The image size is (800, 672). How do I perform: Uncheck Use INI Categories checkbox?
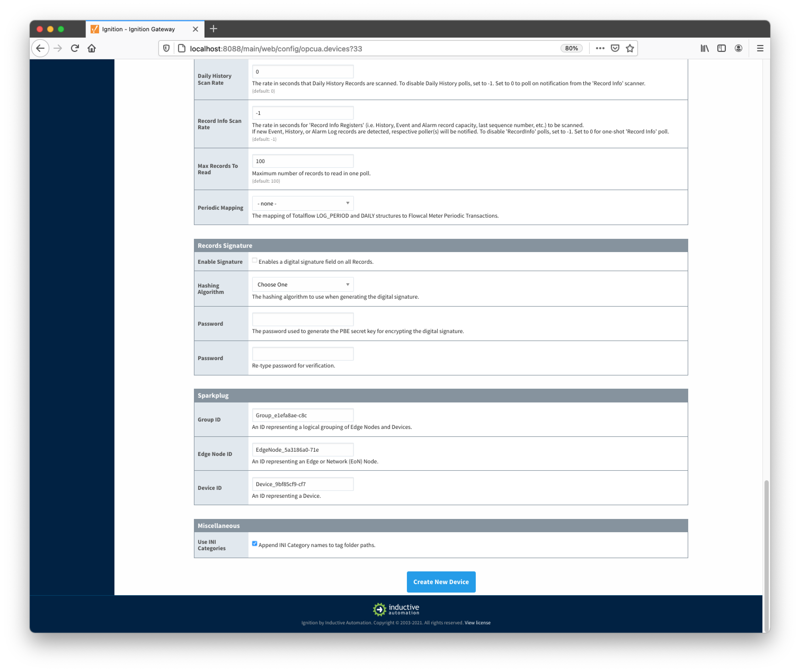click(255, 544)
